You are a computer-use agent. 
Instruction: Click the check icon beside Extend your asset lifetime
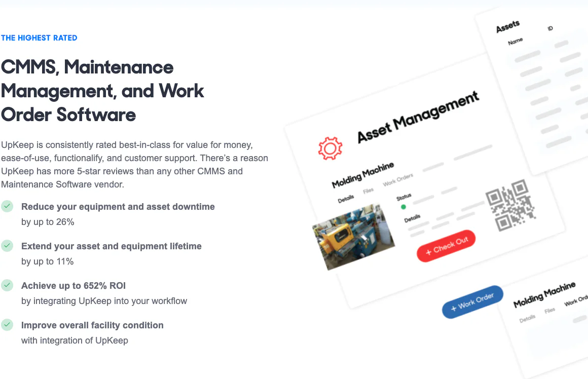tap(7, 246)
